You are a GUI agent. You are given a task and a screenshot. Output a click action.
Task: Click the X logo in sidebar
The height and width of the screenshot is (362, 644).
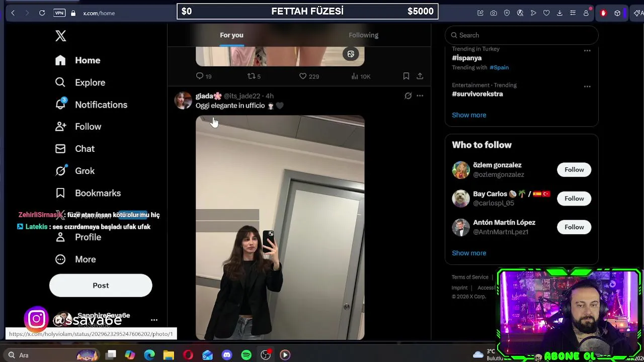click(x=60, y=36)
